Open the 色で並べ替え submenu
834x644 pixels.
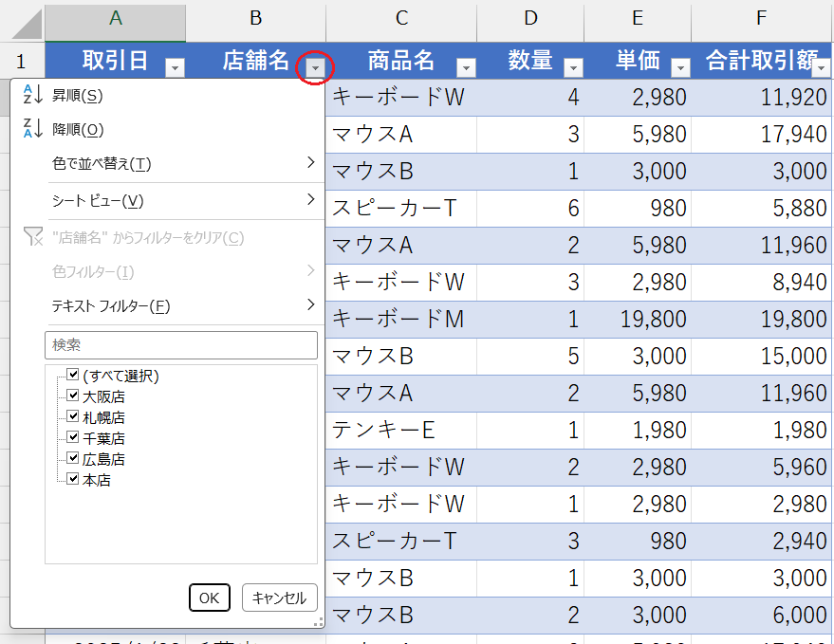click(312, 161)
